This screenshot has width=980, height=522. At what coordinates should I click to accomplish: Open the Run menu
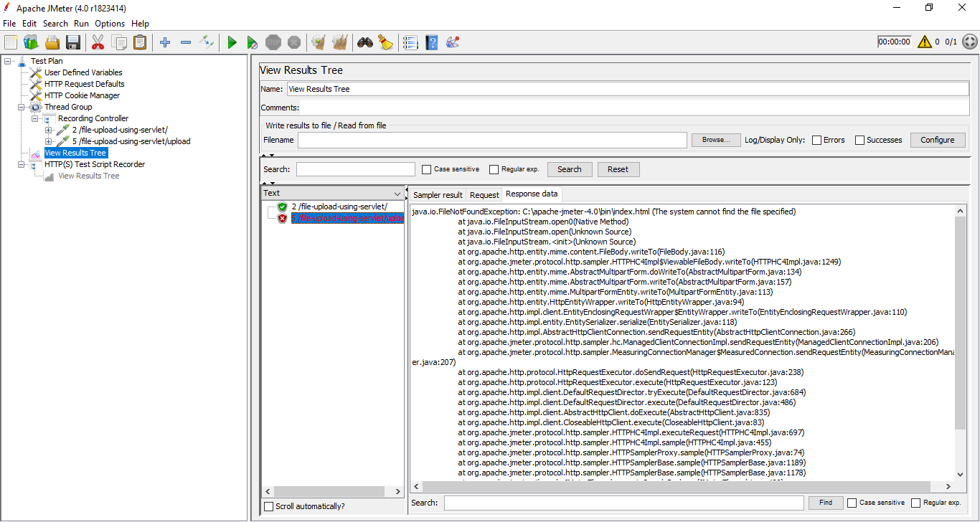pos(81,24)
